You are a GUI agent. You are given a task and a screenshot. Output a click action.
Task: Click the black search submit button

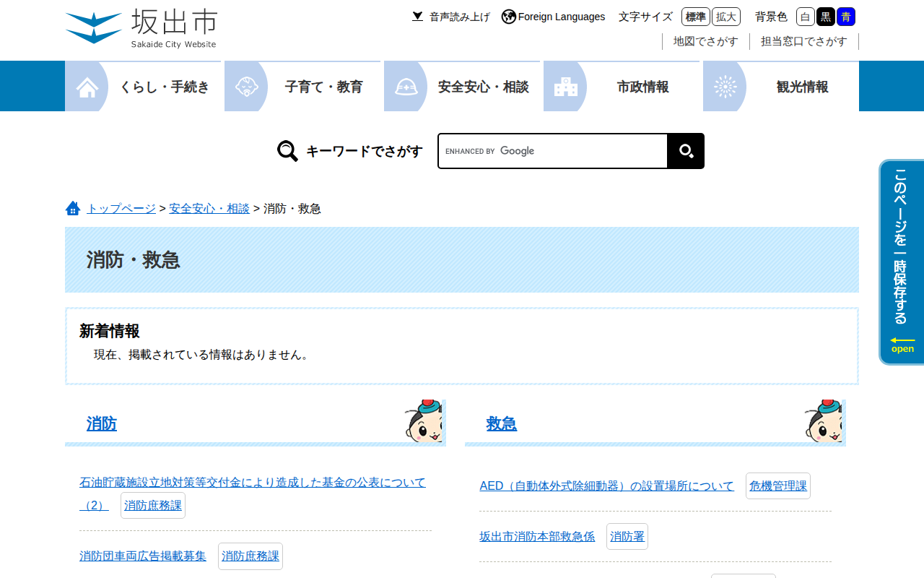686,151
